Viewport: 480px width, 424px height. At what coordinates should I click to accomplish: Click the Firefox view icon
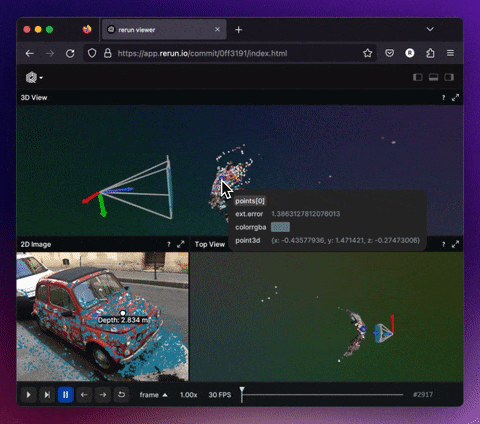click(x=87, y=29)
